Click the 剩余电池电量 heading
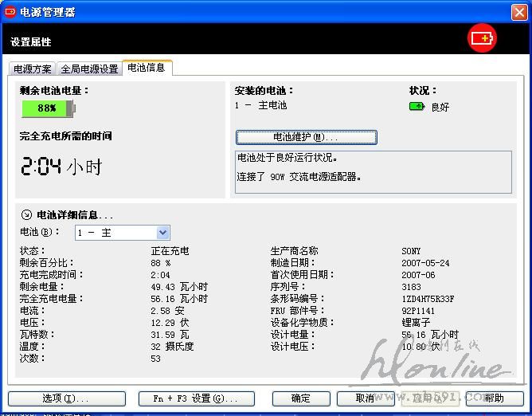Image resolution: width=532 pixels, height=416 pixels. click(x=54, y=90)
